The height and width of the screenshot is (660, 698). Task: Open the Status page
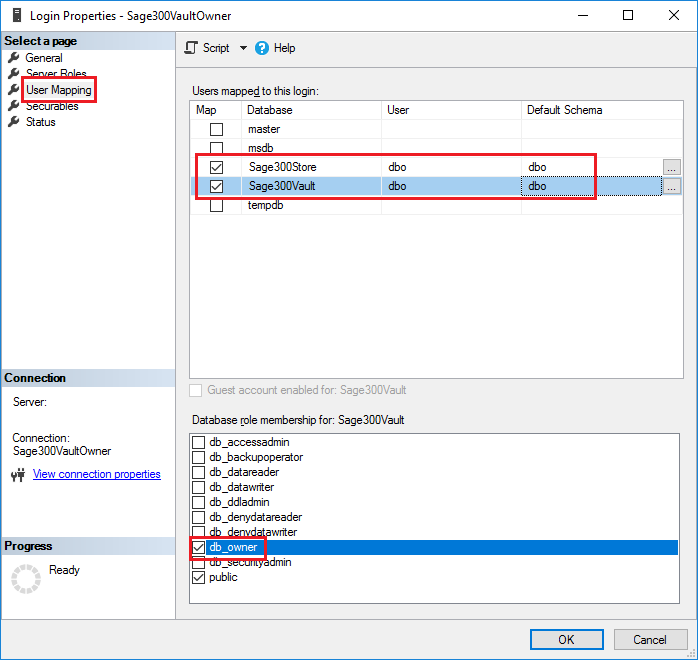pos(41,122)
